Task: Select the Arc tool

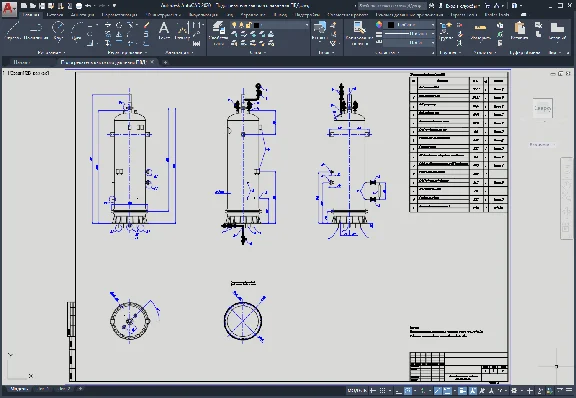Action: pyautogui.click(x=77, y=31)
